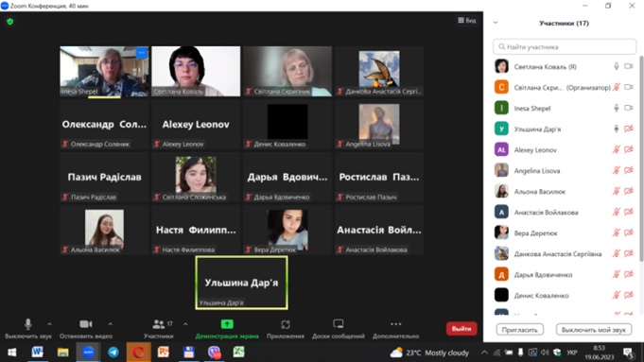This screenshot has width=644, height=362.
Task: Click the green encryption shield icon
Action: pyautogui.click(x=9, y=22)
